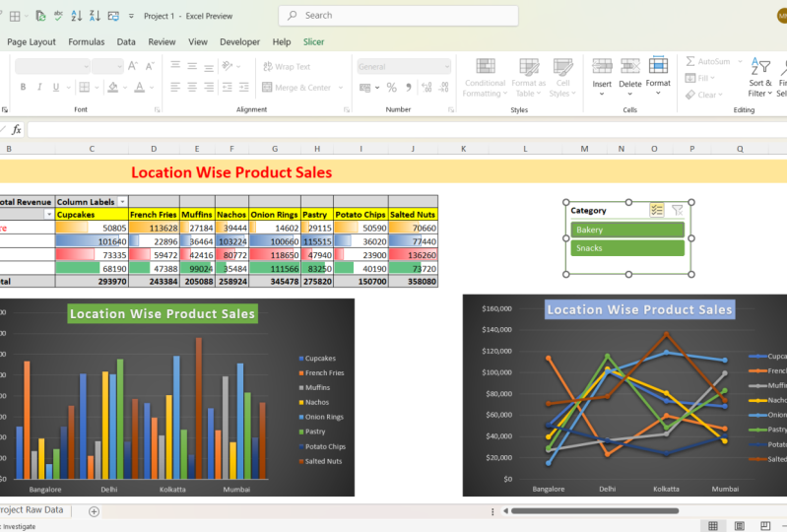The width and height of the screenshot is (787, 532).
Task: Toggle Wrap Text
Action: 287,66
